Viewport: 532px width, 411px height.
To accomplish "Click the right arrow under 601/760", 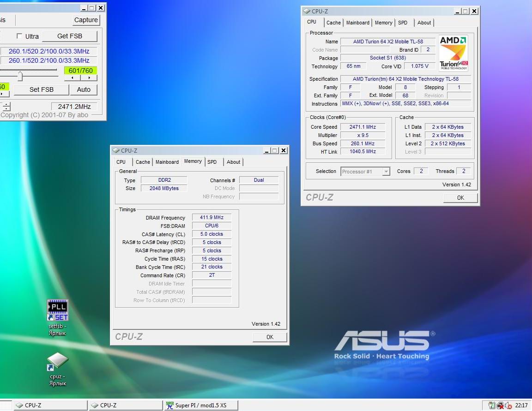I will 89,78.
